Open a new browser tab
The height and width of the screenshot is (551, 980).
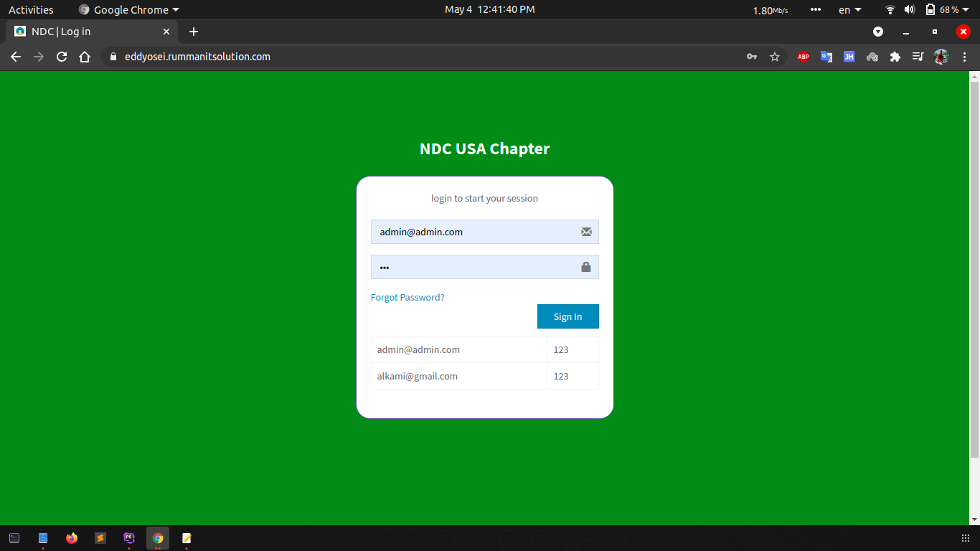(194, 32)
